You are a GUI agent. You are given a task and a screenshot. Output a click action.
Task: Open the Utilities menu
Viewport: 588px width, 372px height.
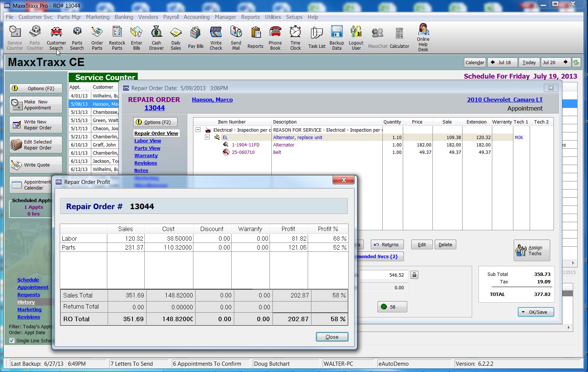273,17
